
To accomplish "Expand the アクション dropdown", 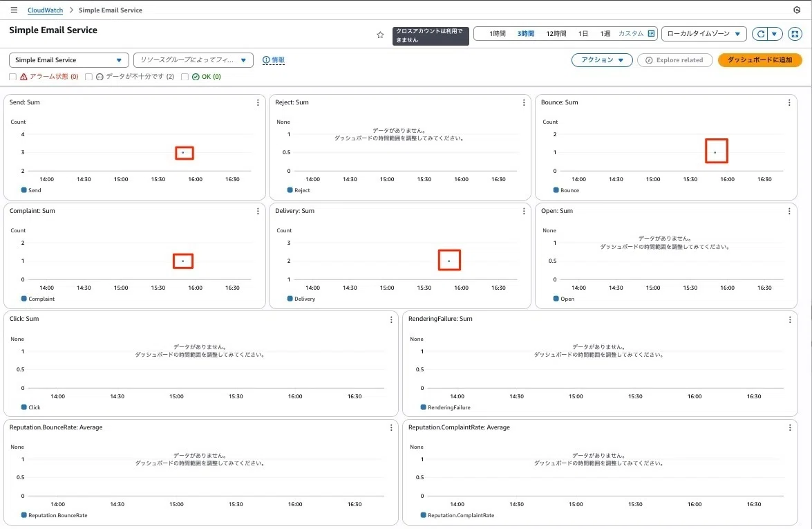I will 602,60.
